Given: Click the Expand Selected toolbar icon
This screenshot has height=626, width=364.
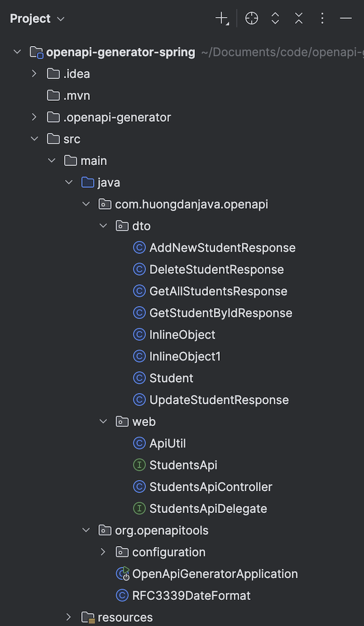Looking at the screenshot, I should [276, 19].
